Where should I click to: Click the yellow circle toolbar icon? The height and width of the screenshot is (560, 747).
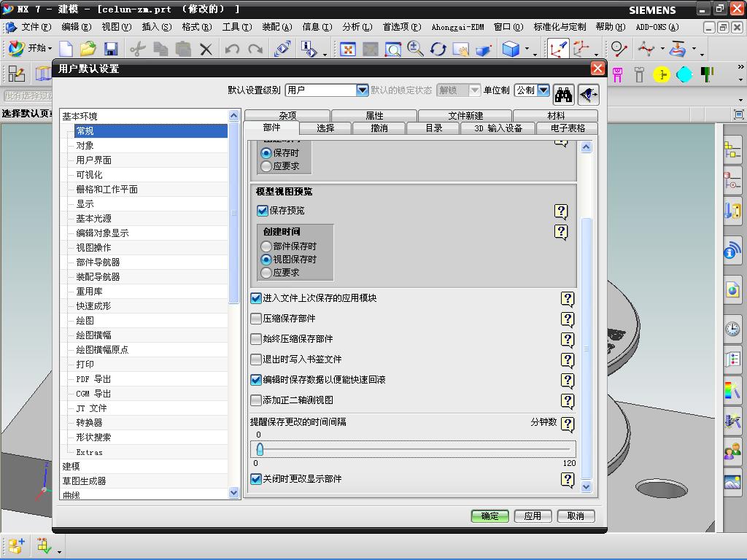661,75
